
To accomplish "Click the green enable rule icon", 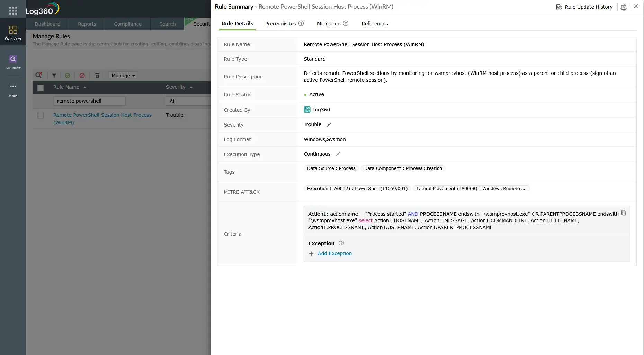I will [68, 76].
